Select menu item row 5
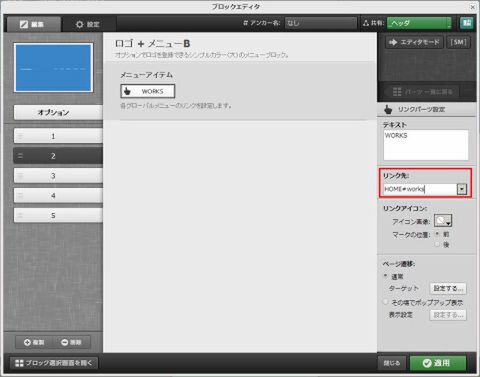Image resolution: width=480 pixels, height=377 pixels. (58, 215)
